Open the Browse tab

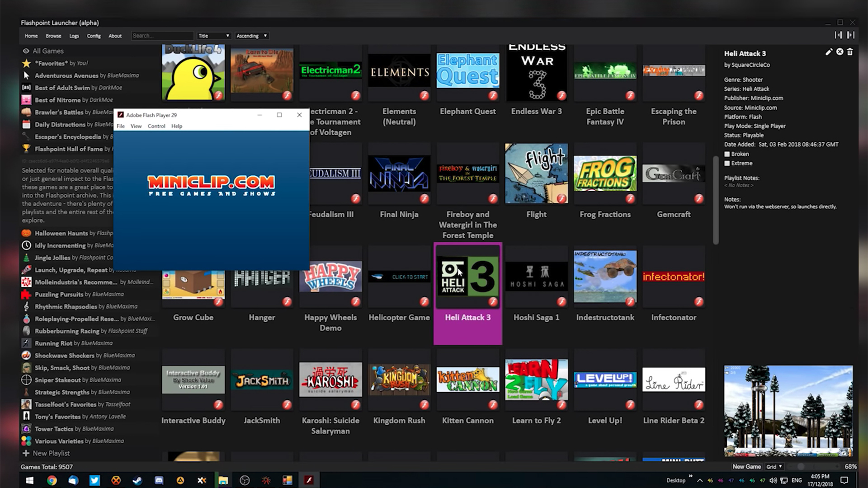[53, 36]
